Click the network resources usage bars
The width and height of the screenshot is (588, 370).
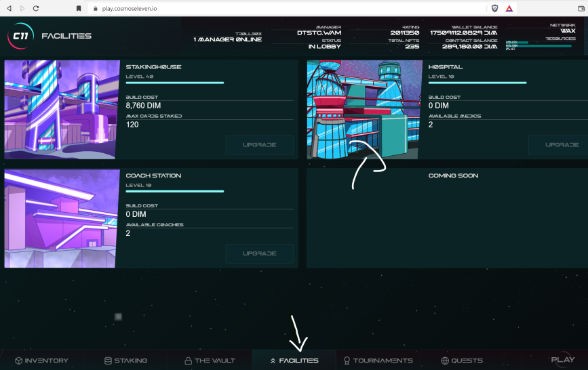538,45
